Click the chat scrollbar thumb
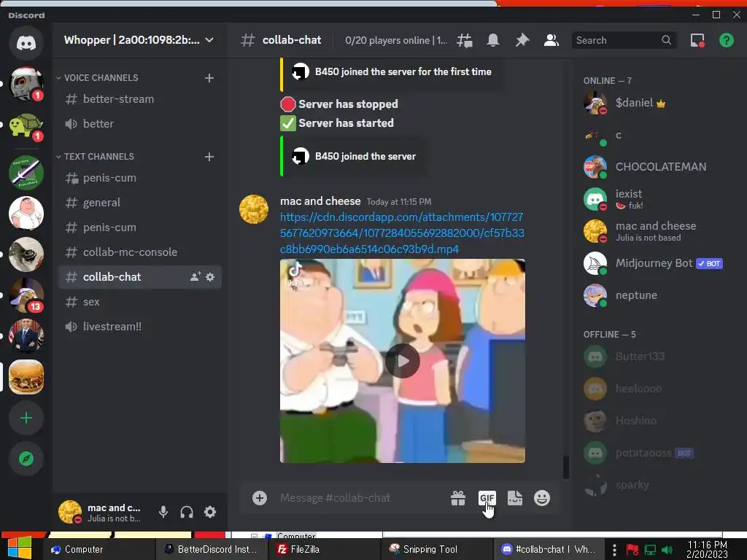 coord(566,467)
